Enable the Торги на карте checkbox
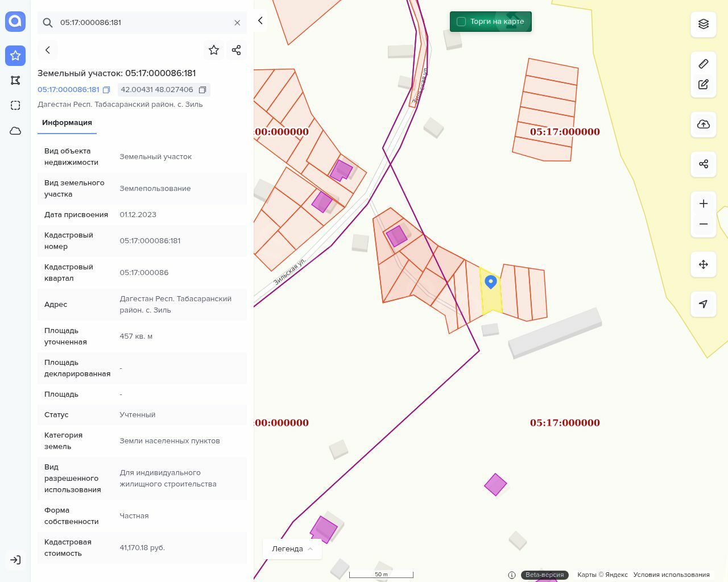 point(461,22)
